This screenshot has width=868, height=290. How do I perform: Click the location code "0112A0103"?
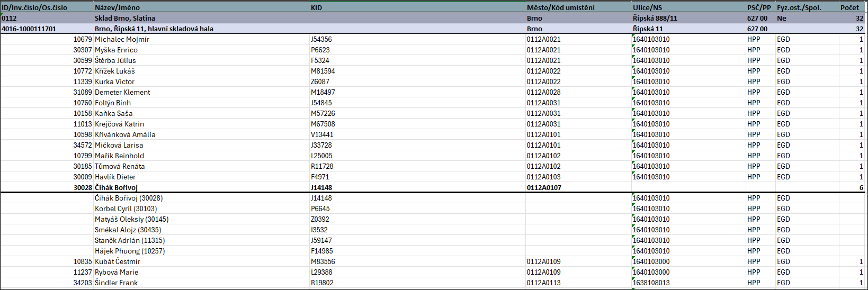pos(543,177)
